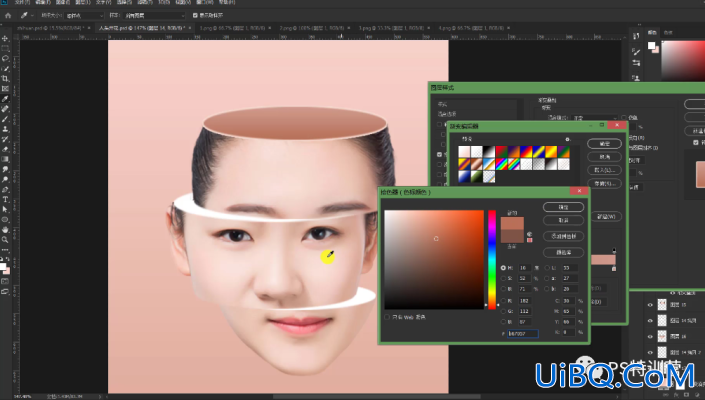Click the vertical hue slider in color picker
705x400 pixels.
[492, 259]
